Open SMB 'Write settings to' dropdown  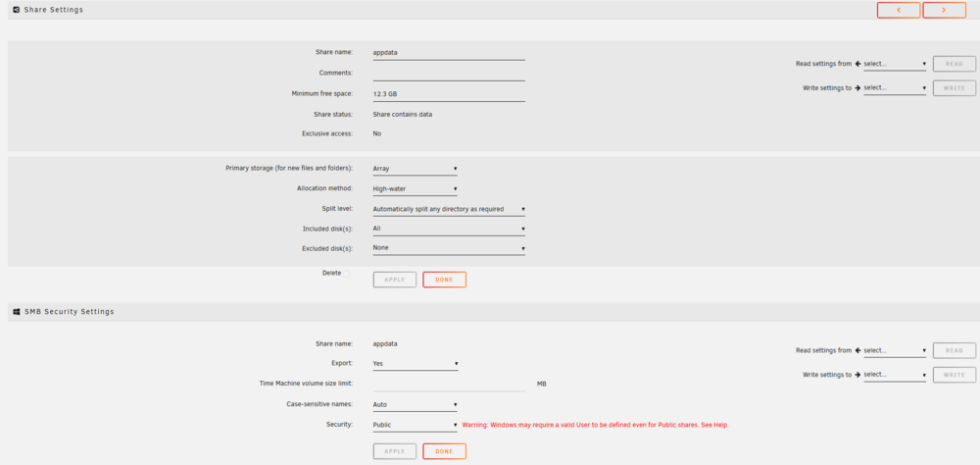[895, 375]
